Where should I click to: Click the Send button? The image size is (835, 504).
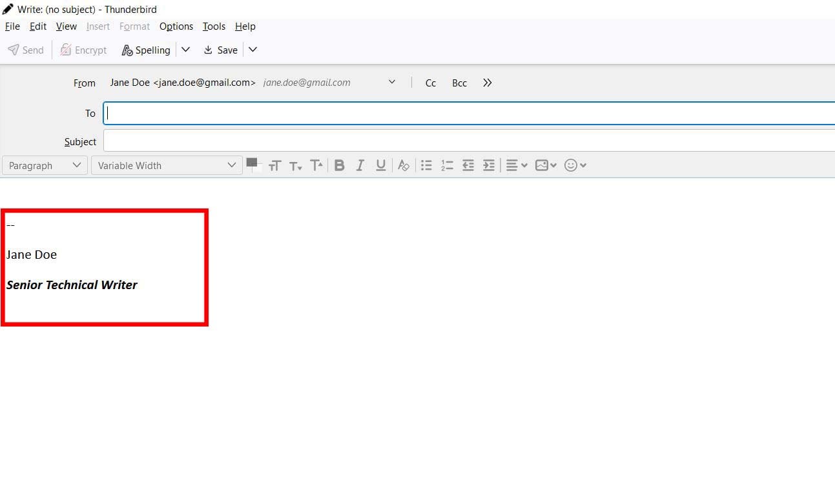[26, 50]
